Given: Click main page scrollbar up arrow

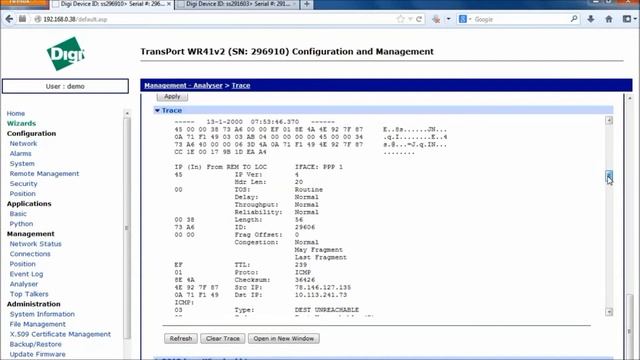Looking at the screenshot, I should [630, 98].
